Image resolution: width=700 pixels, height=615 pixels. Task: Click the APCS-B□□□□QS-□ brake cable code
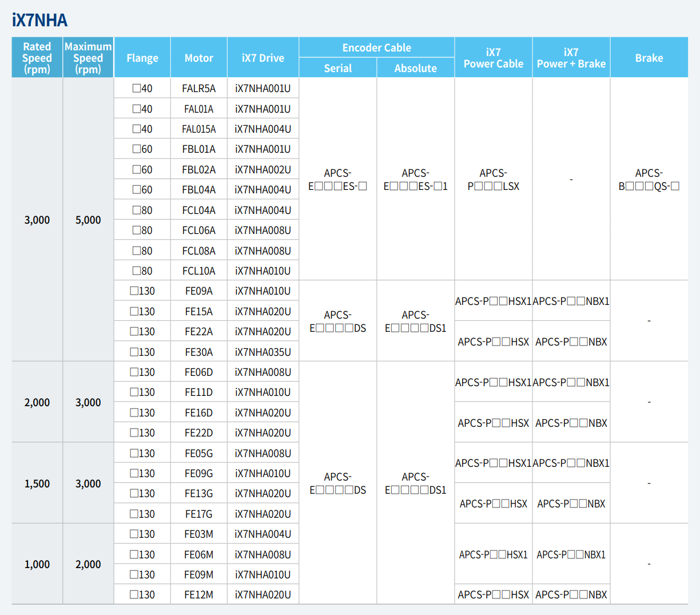point(649,179)
